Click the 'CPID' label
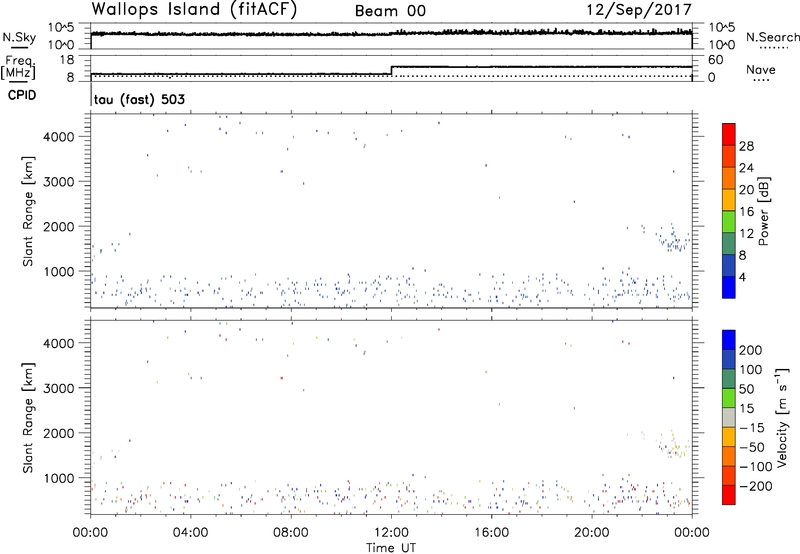 [22, 95]
